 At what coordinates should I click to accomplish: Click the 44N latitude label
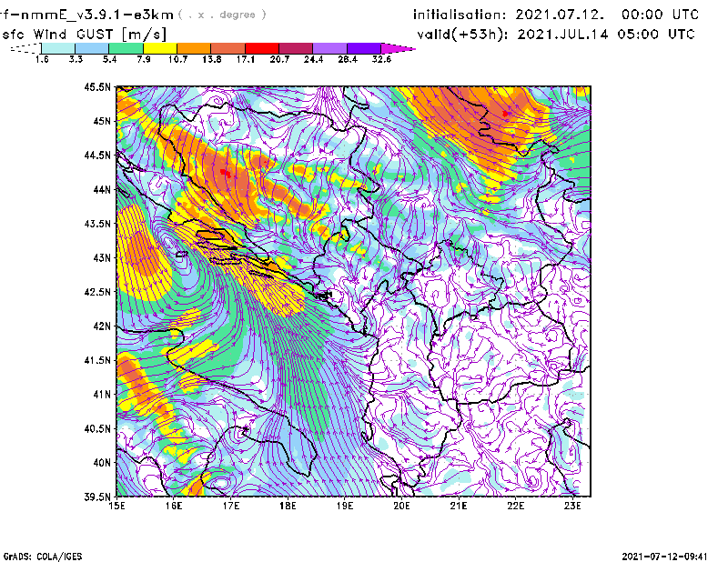(102, 189)
